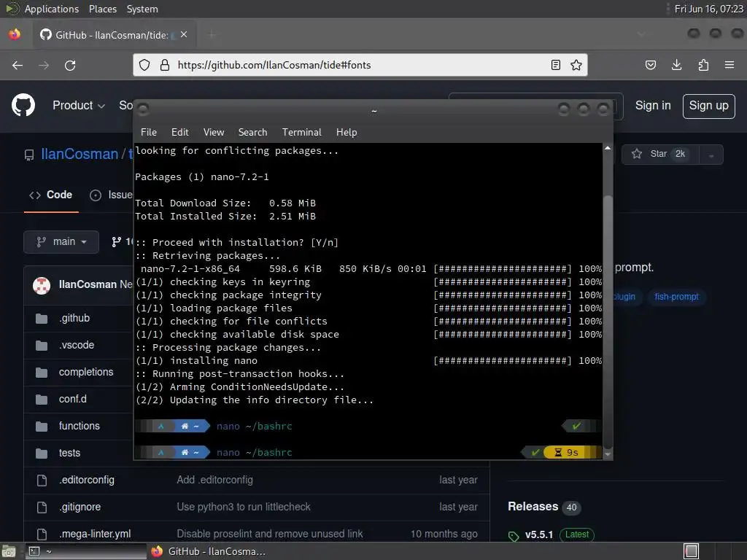Open the Firefox hamburger menu
Screen dimensions: 747x560
point(729,65)
